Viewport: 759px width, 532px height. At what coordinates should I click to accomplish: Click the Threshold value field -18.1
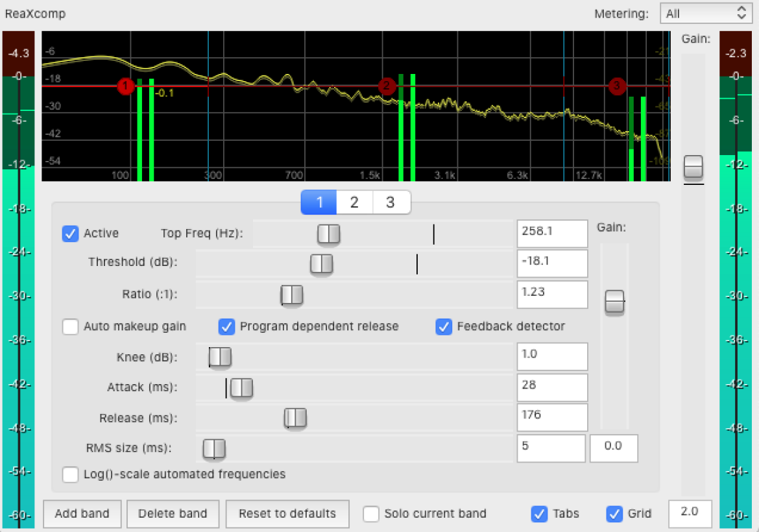pos(552,263)
